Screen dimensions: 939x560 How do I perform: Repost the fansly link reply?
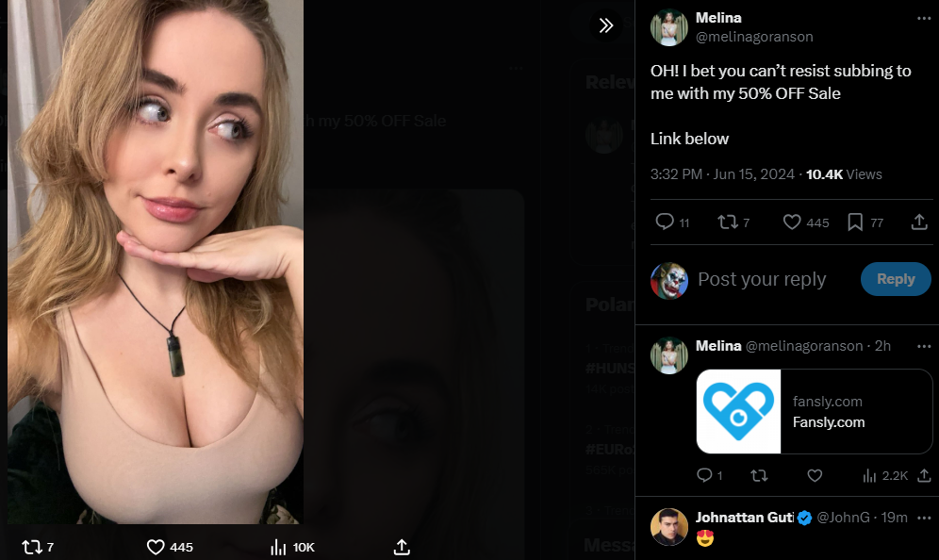click(x=759, y=475)
